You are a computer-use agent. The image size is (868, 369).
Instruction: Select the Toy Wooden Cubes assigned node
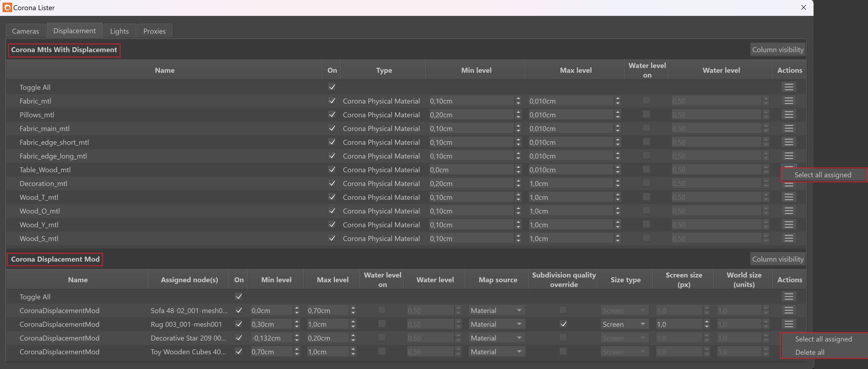pyautogui.click(x=188, y=351)
